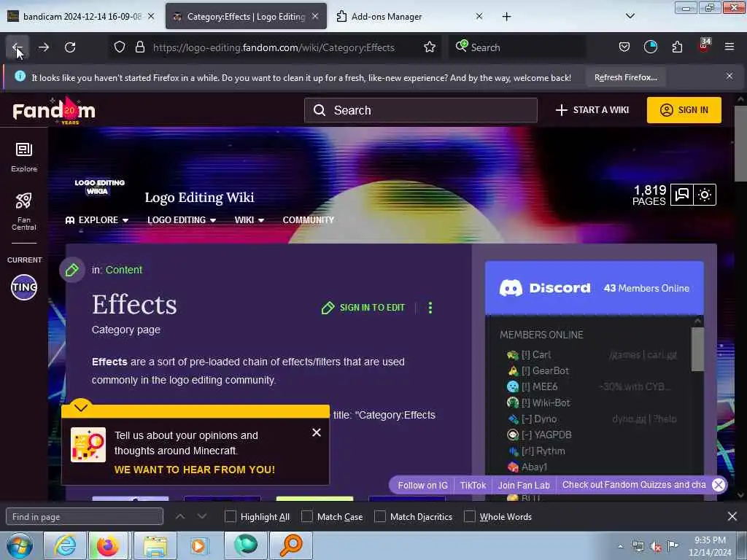The height and width of the screenshot is (560, 747).
Task: Switch to the Add-ons Manager tab
Action: pos(386,17)
